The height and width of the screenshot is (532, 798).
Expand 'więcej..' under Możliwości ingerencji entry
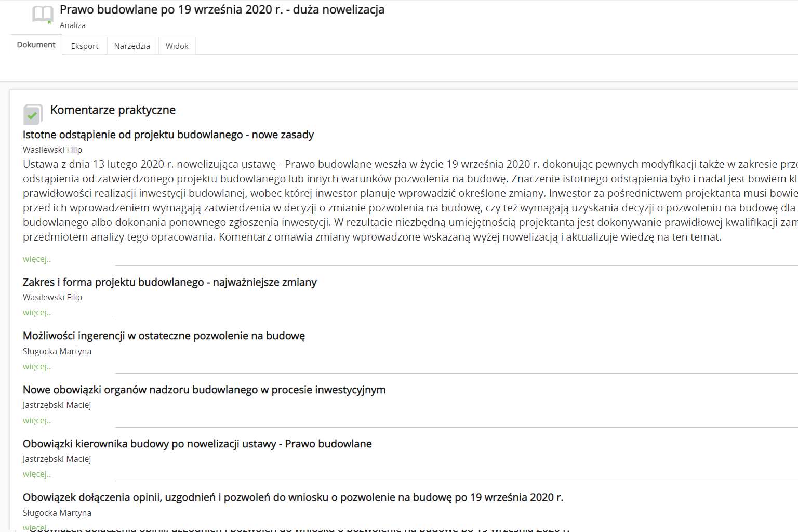point(37,366)
